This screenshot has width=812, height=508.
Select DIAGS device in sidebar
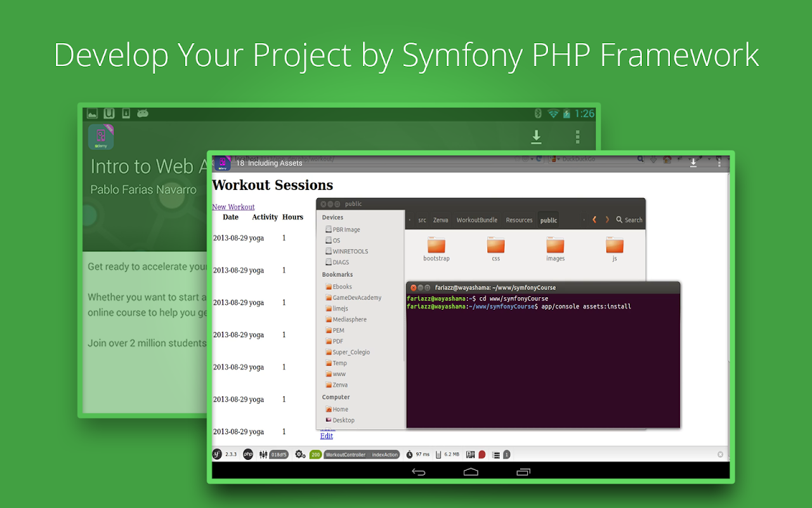coord(336,262)
